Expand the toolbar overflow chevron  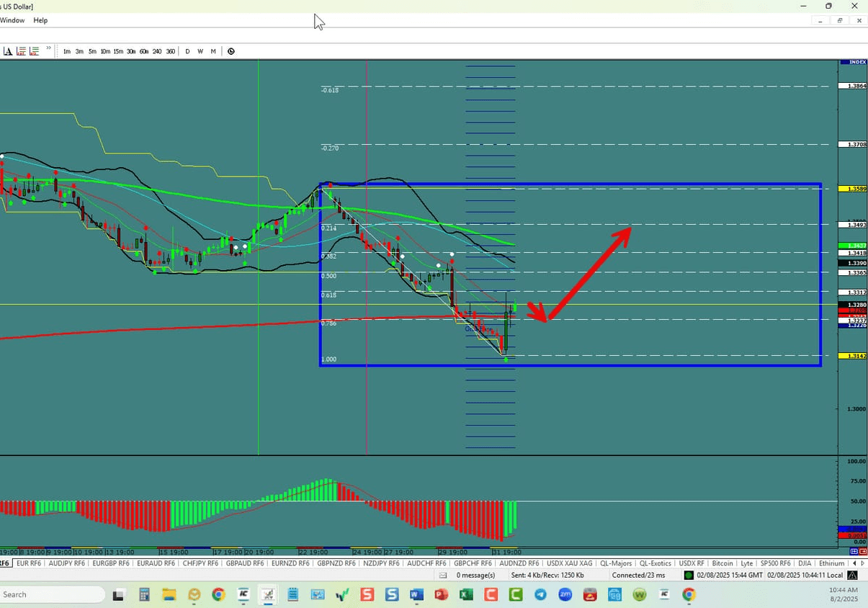click(48, 48)
